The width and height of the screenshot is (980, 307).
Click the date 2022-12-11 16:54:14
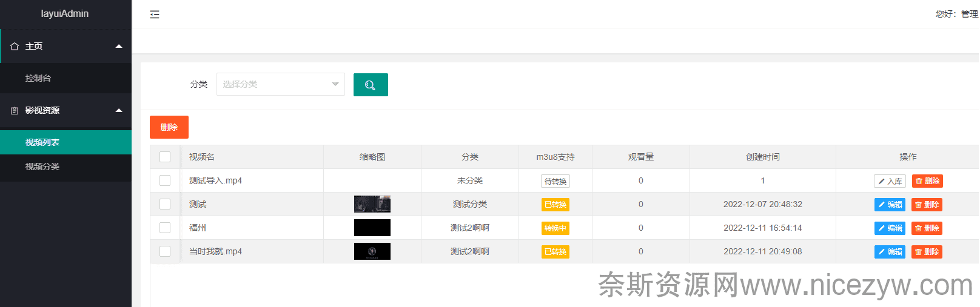(x=763, y=228)
